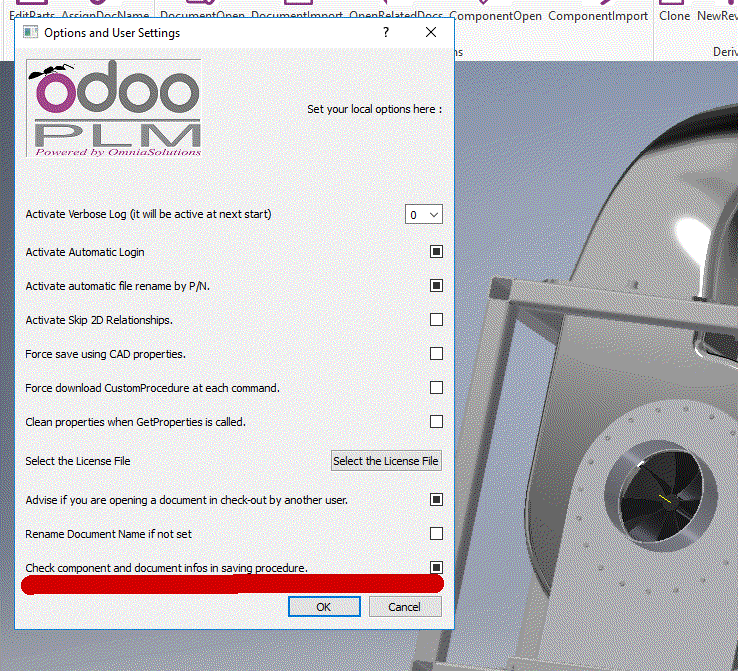Image resolution: width=738 pixels, height=671 pixels.
Task: Check Force save using CAD properties
Action: pos(436,354)
